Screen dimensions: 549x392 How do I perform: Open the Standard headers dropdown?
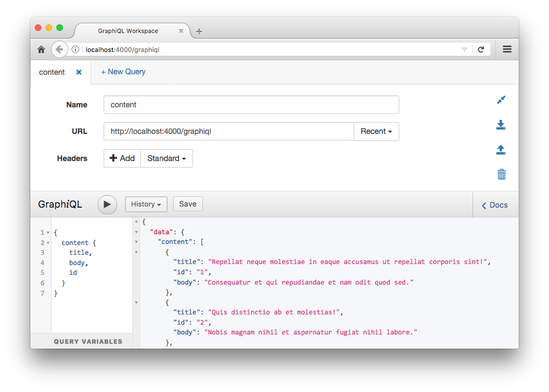167,158
